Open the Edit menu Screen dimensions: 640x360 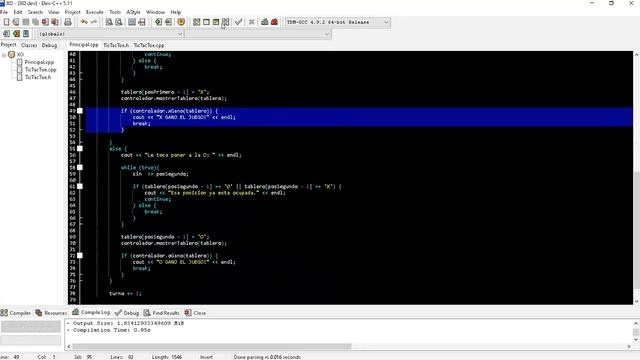[x=18, y=12]
